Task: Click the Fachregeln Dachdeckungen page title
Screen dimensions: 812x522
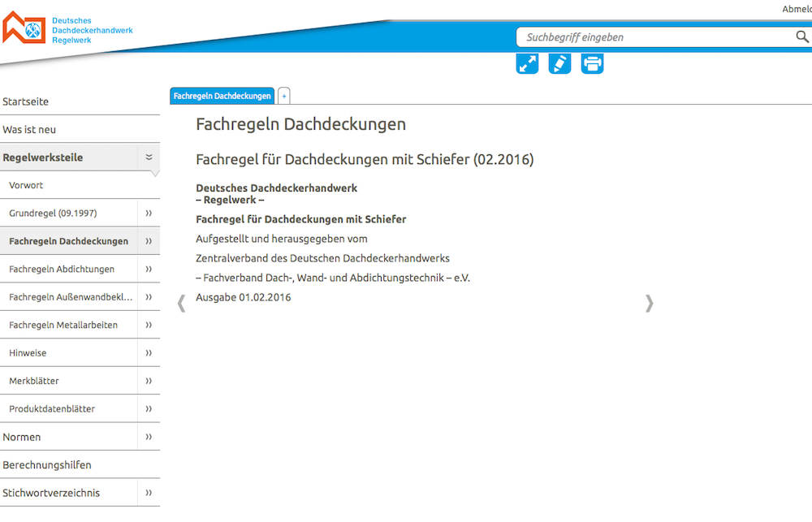Action: click(x=301, y=124)
